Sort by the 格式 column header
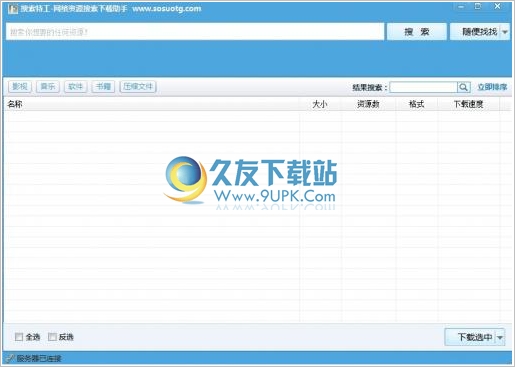The image size is (515, 367). [416, 104]
